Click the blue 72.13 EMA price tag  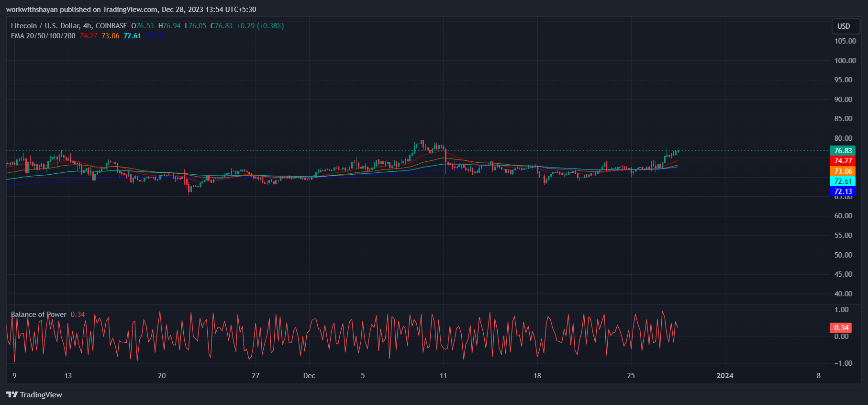pos(843,191)
